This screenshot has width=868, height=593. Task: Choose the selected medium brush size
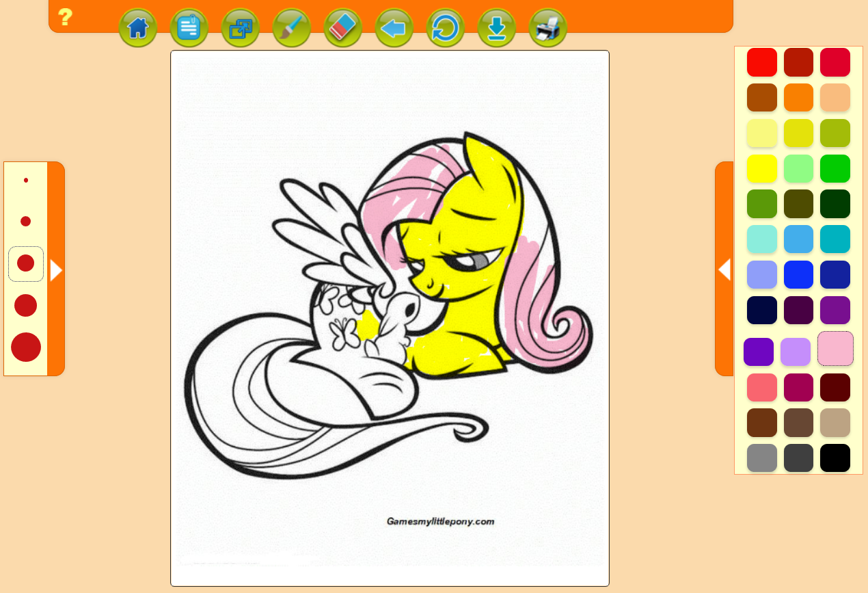tap(26, 263)
